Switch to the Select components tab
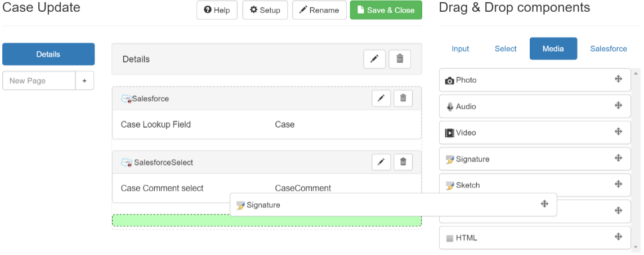The height and width of the screenshot is (255, 644). 506,48
